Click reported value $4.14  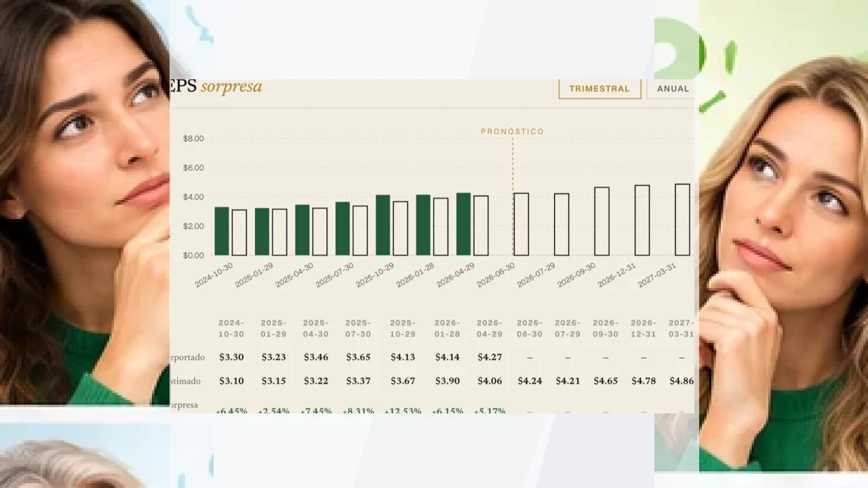click(x=448, y=357)
